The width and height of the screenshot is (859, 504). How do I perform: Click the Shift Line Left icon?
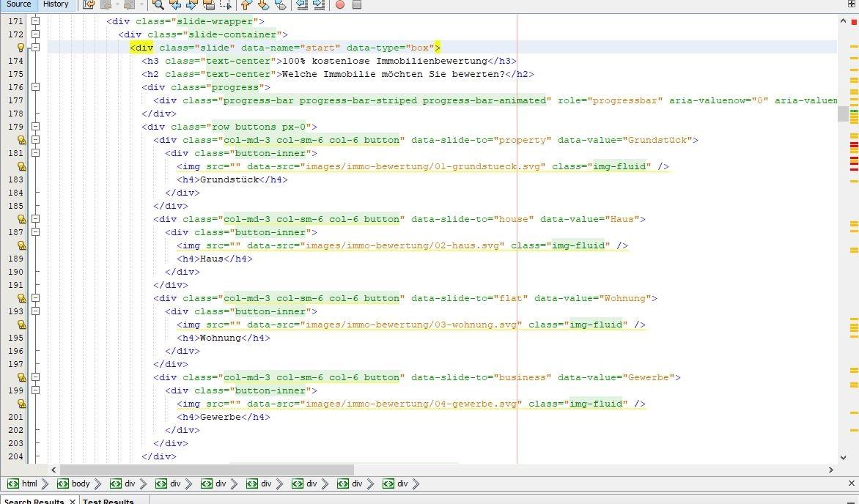click(301, 5)
